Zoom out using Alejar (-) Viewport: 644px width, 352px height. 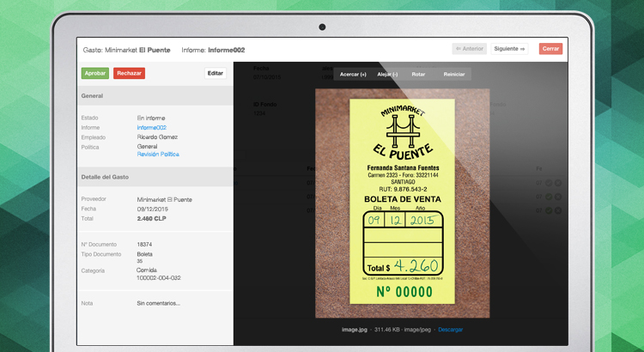click(387, 75)
